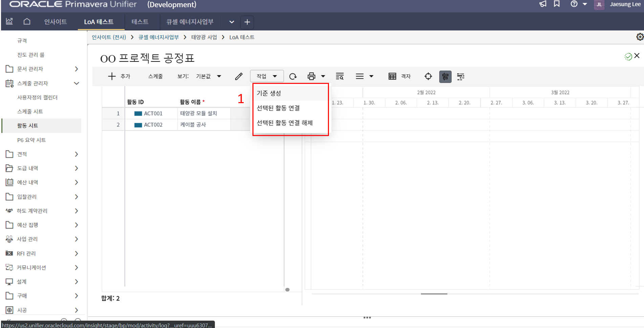Click the home icon in top navigation
This screenshot has width=644, height=328.
pyautogui.click(x=27, y=22)
